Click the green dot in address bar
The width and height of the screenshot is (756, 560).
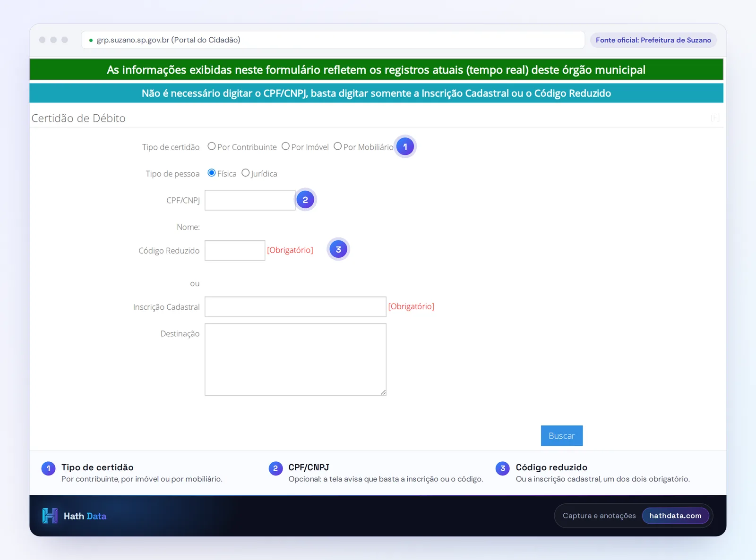(x=91, y=41)
